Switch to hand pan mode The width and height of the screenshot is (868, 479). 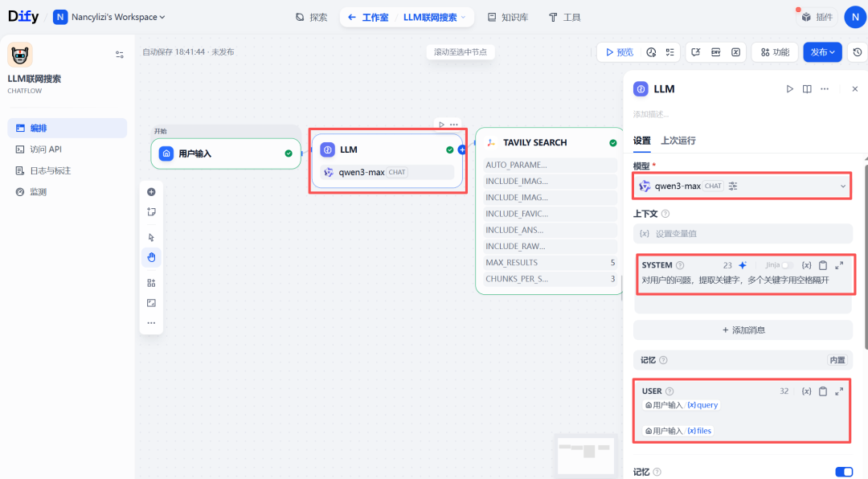[151, 257]
